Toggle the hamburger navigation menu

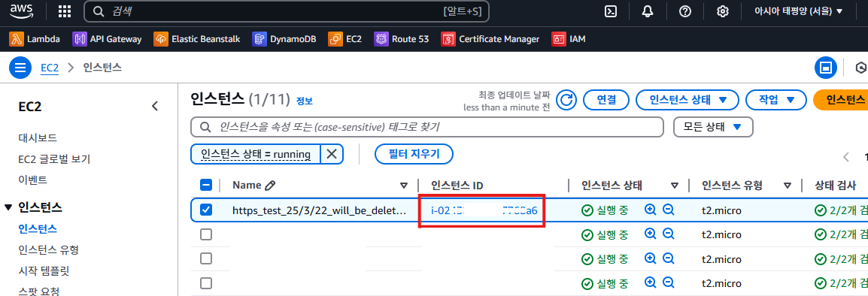[x=20, y=68]
